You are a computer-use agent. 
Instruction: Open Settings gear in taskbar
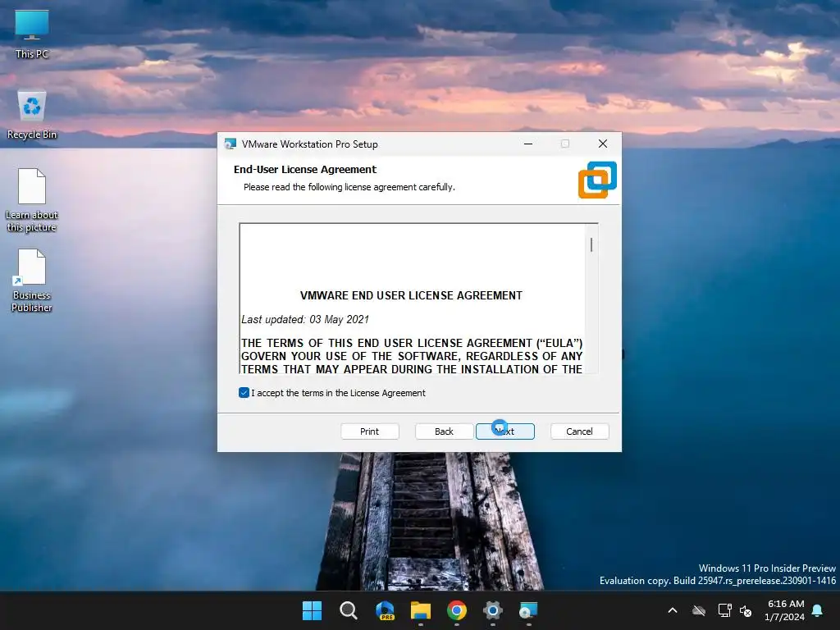point(493,610)
